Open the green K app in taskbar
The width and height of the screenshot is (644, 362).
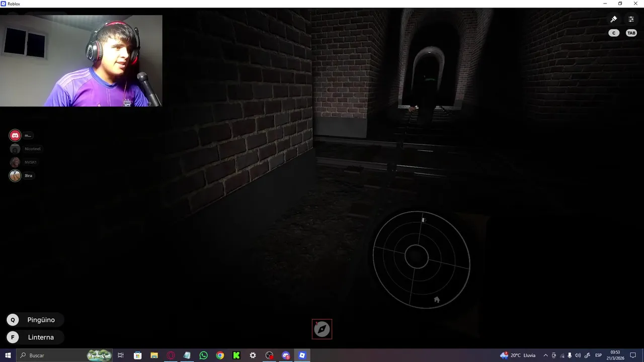point(236,355)
